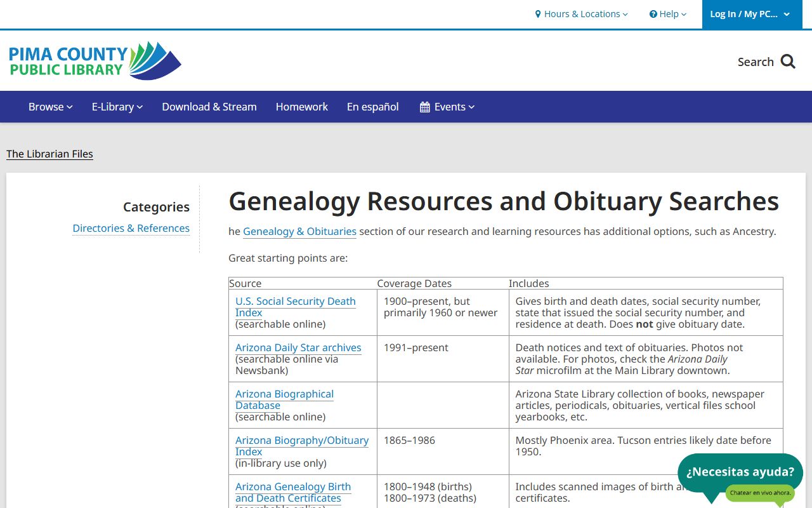812x508 pixels.
Task: Click the '1800–1948 (births)' text
Action: pyautogui.click(x=428, y=486)
